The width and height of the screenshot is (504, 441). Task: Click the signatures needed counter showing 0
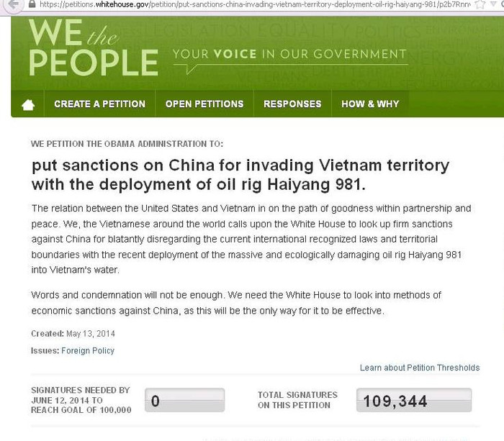(185, 401)
